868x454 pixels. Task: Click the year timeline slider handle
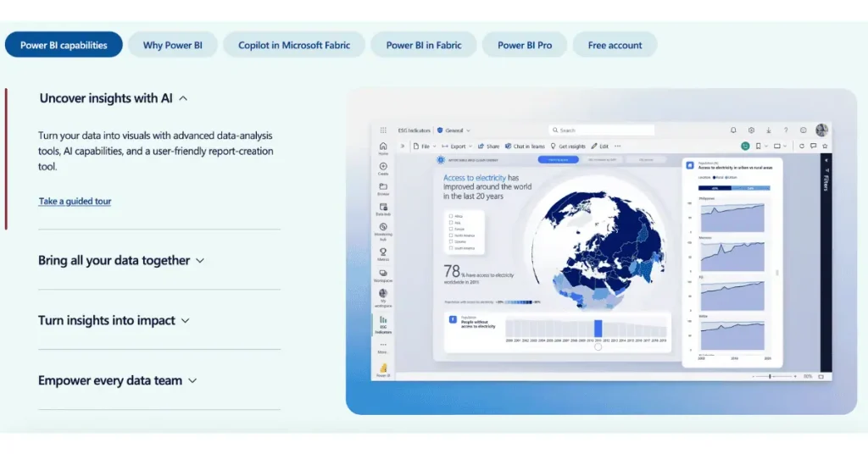click(598, 347)
